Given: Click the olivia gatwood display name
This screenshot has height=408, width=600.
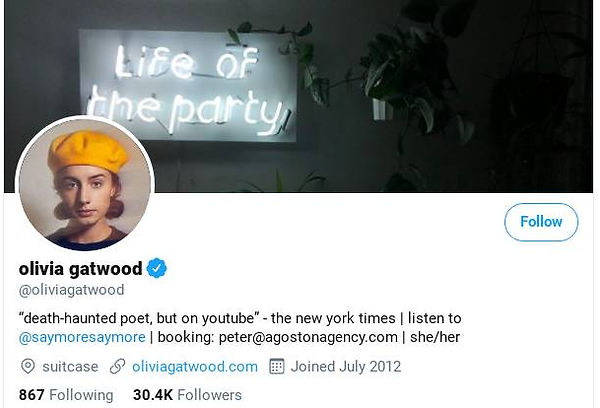Looking at the screenshot, I should click(x=80, y=268).
